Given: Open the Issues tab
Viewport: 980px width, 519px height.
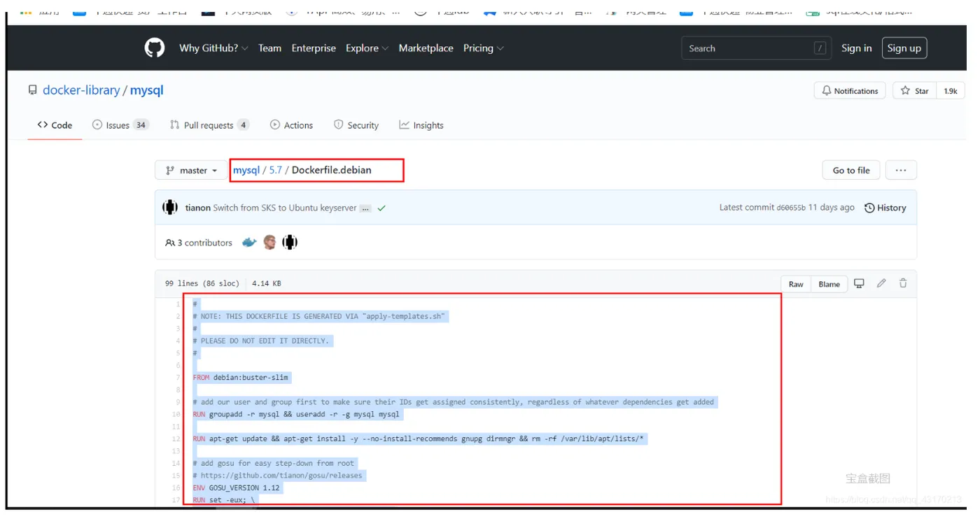Looking at the screenshot, I should (120, 125).
